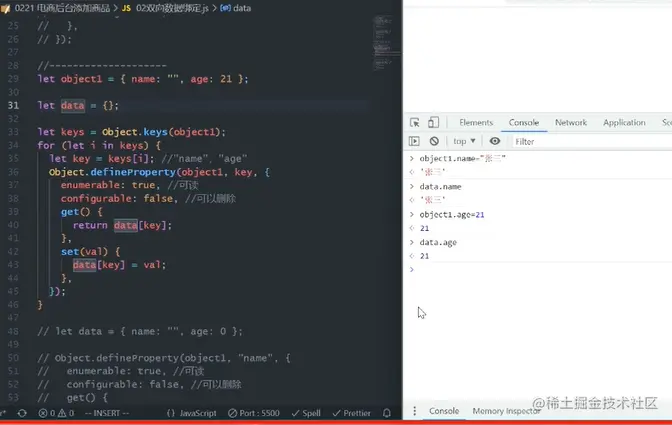Image resolution: width=672 pixels, height=425 pixels.
Task: Click the data.age console entry
Action: click(438, 242)
